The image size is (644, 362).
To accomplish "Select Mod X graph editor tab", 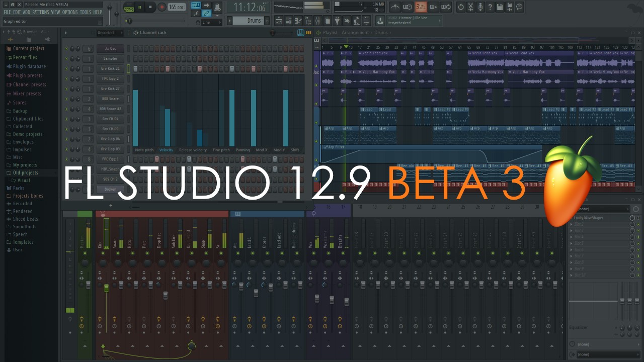I will 262,150.
